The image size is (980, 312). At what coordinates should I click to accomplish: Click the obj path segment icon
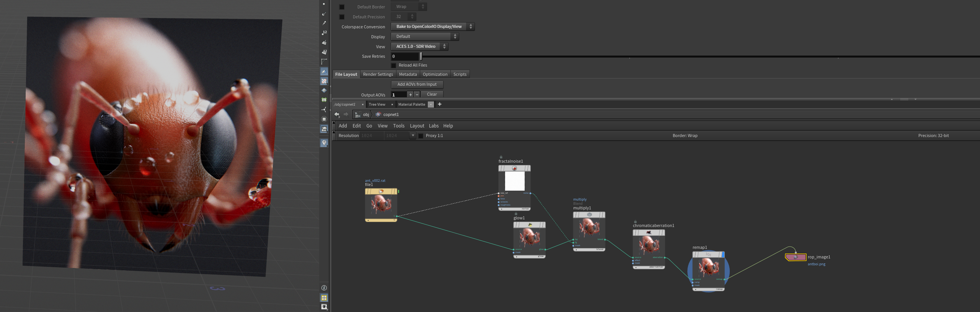pos(358,114)
